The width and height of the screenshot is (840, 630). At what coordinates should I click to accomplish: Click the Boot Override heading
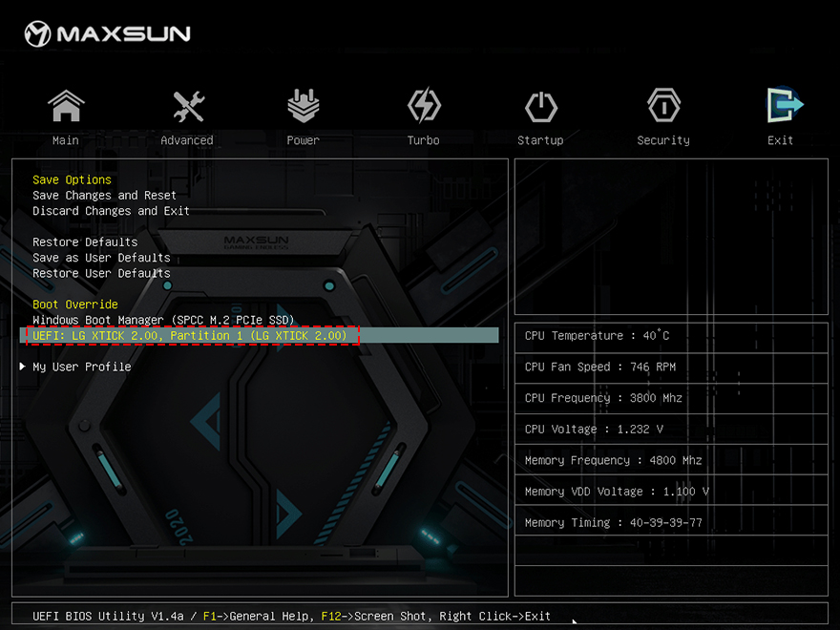(75, 304)
